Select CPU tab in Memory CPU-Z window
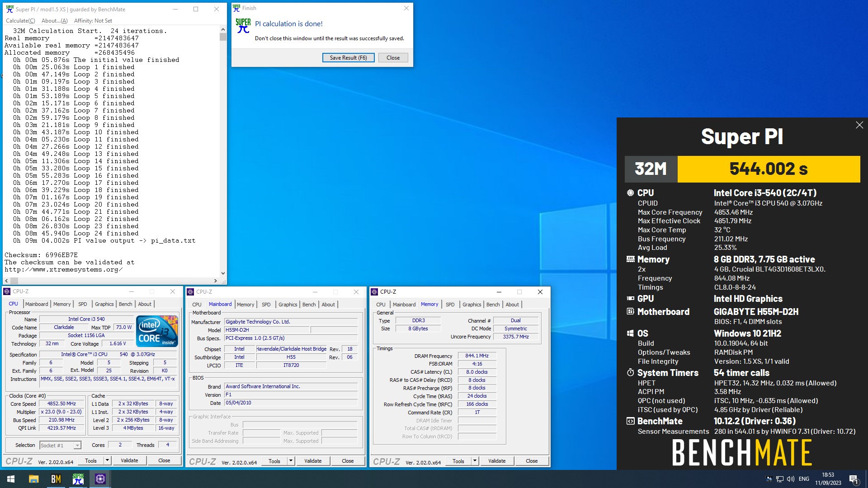 click(381, 305)
